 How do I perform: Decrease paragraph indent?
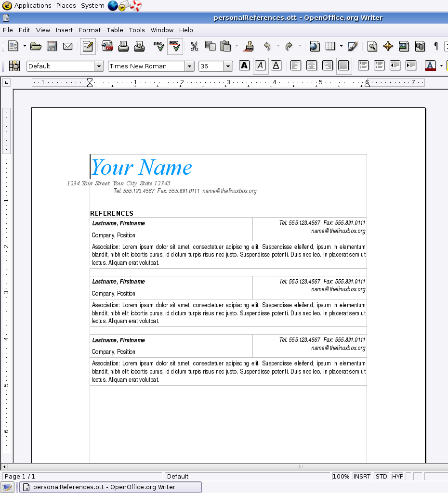point(395,65)
